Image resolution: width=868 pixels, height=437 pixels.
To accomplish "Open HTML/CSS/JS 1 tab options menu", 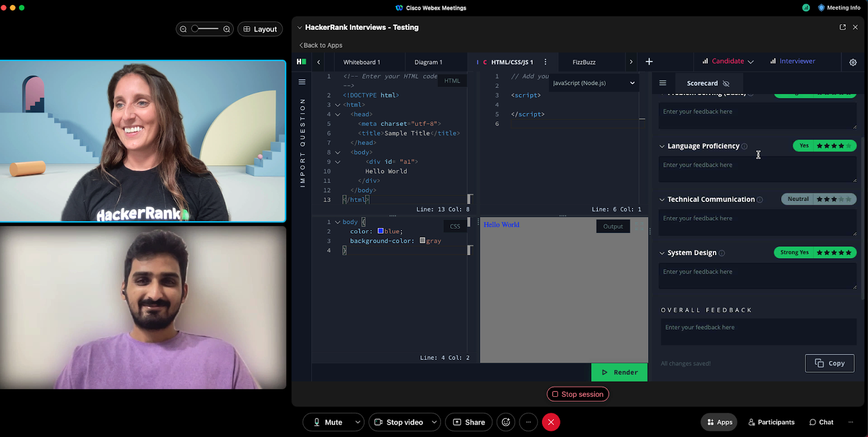I will click(x=545, y=62).
